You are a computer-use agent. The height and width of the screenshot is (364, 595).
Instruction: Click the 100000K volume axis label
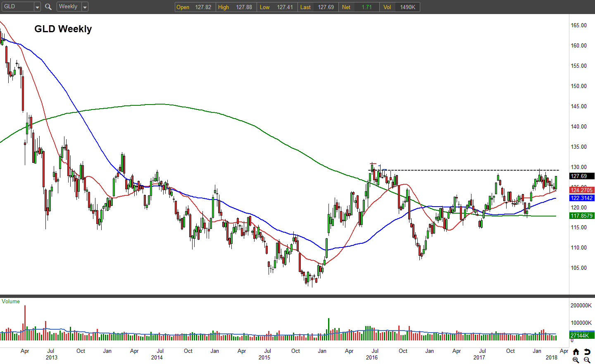pos(581,323)
